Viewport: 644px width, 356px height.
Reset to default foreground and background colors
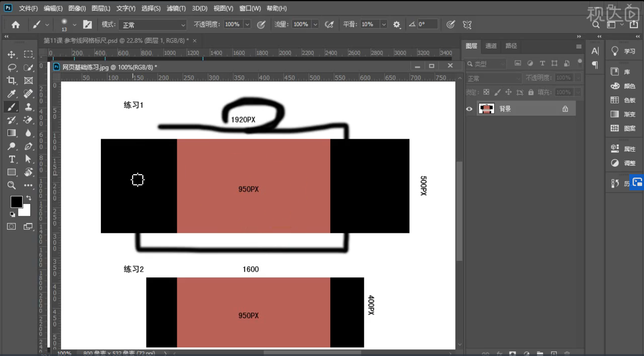pyautogui.click(x=13, y=214)
